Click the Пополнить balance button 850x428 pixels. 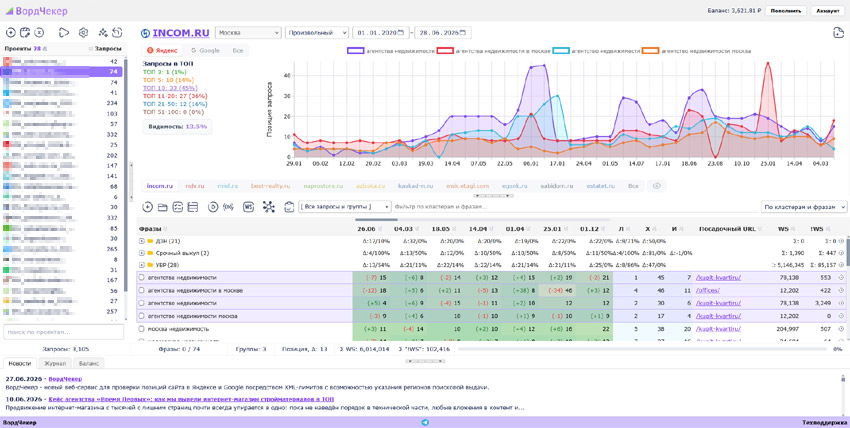tap(786, 10)
